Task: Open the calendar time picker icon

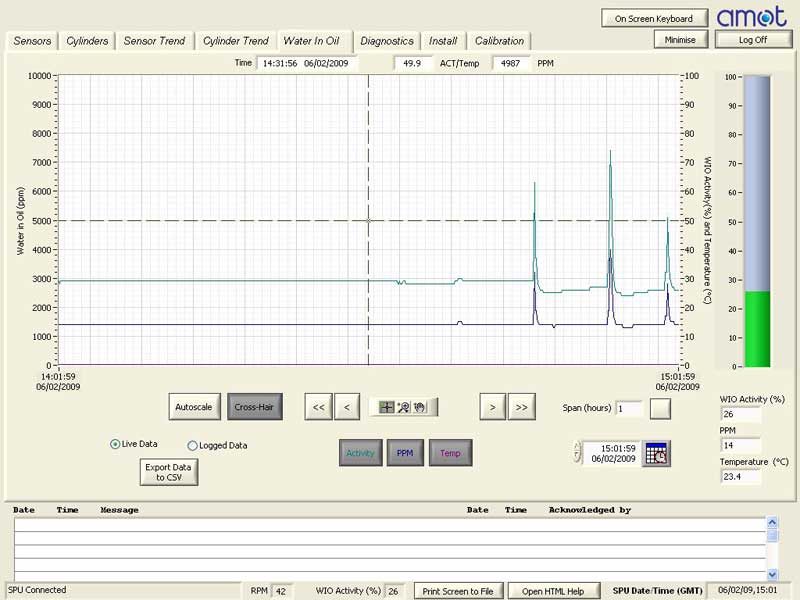Action: coord(656,453)
